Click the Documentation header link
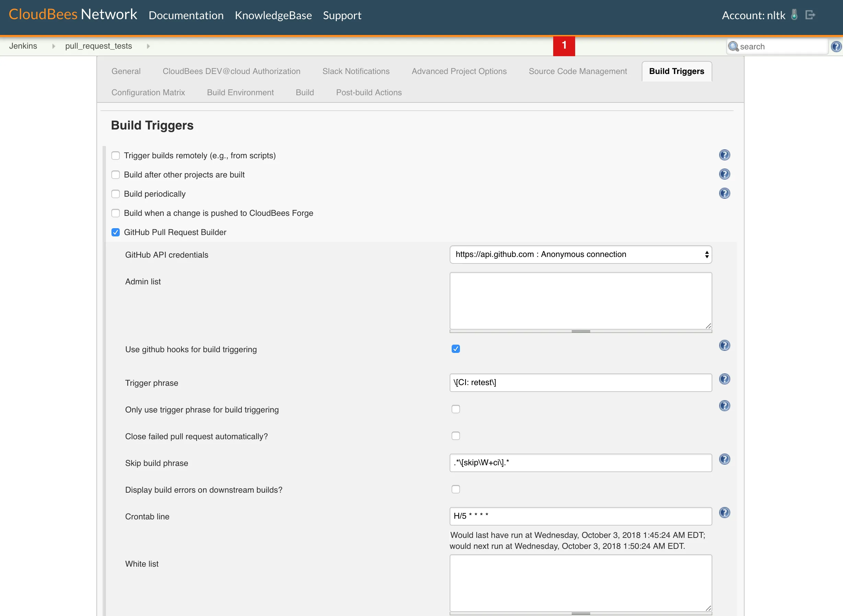843x616 pixels. click(x=186, y=15)
